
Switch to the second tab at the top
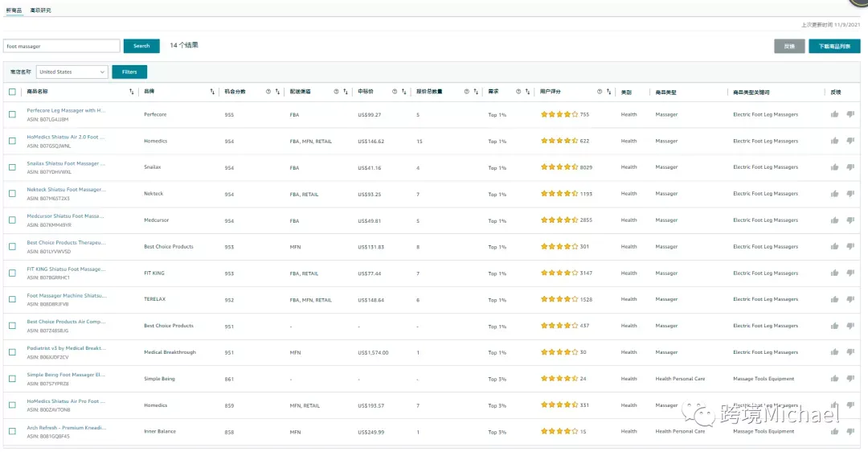(x=40, y=10)
